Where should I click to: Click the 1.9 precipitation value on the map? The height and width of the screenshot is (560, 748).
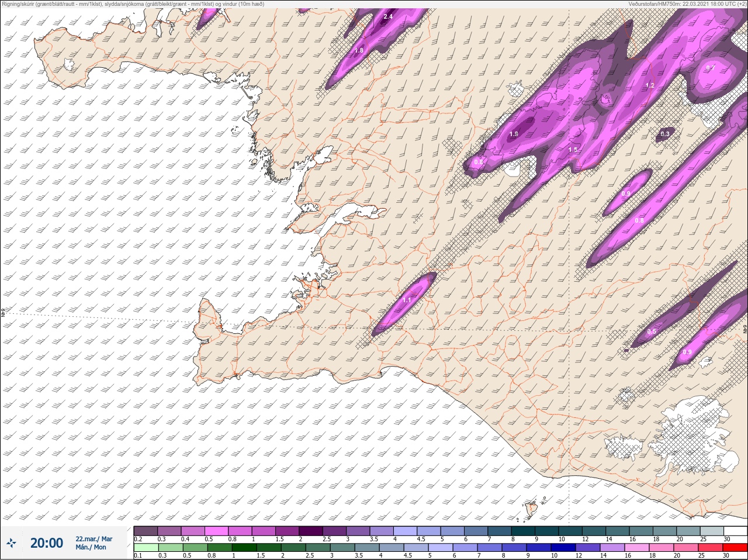pyautogui.click(x=514, y=134)
